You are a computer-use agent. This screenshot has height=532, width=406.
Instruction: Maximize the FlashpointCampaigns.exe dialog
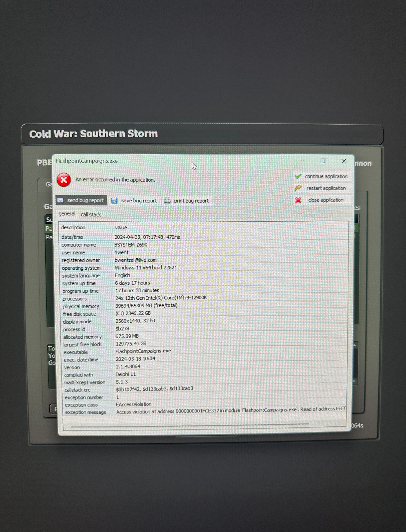pyautogui.click(x=323, y=161)
